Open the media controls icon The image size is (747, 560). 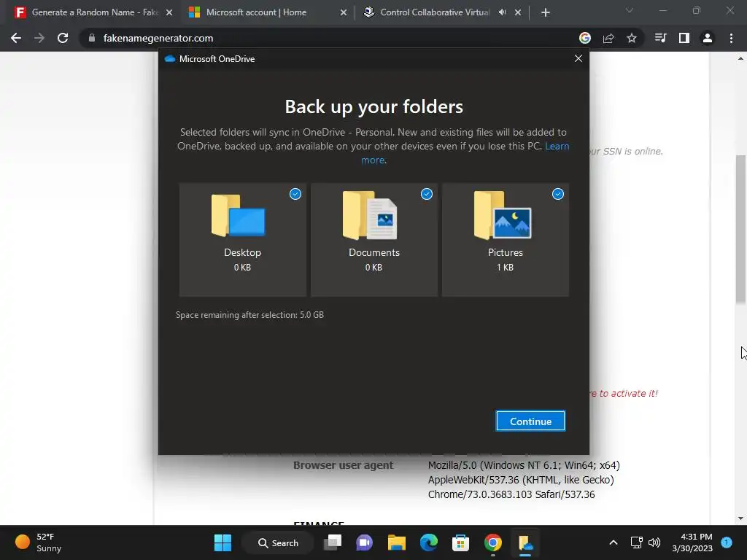pyautogui.click(x=661, y=38)
